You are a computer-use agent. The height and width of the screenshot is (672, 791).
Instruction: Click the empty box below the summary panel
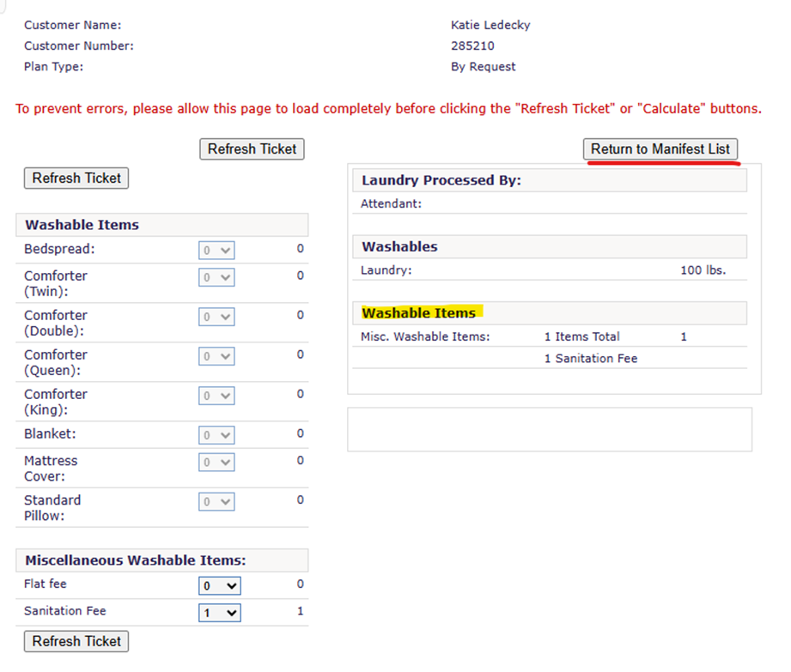tap(549, 429)
